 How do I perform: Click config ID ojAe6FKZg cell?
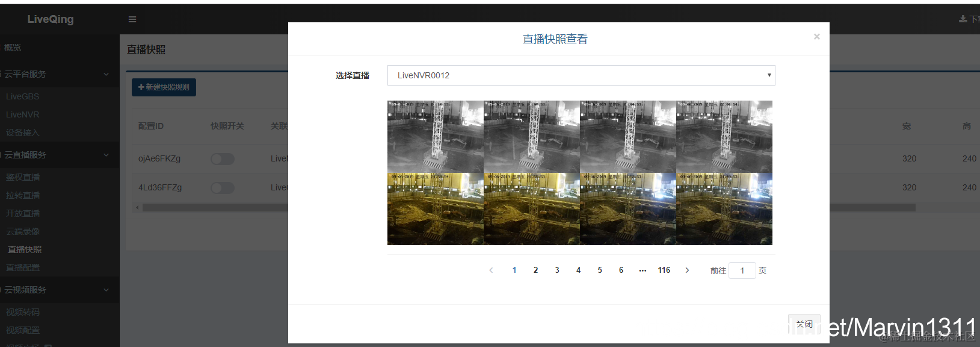pos(159,158)
